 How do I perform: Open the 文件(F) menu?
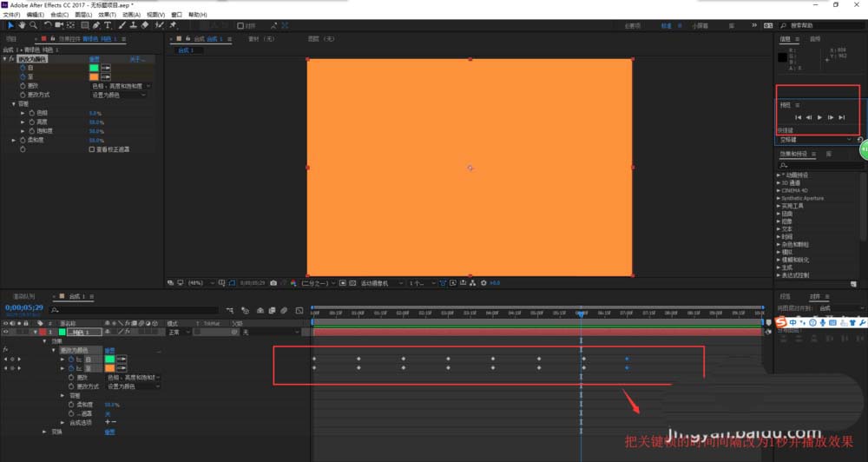point(11,15)
